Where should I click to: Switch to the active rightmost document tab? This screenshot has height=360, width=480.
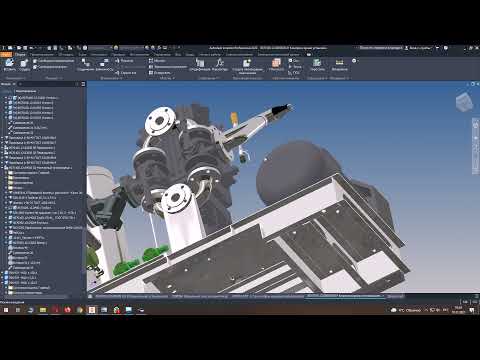[x=345, y=296]
